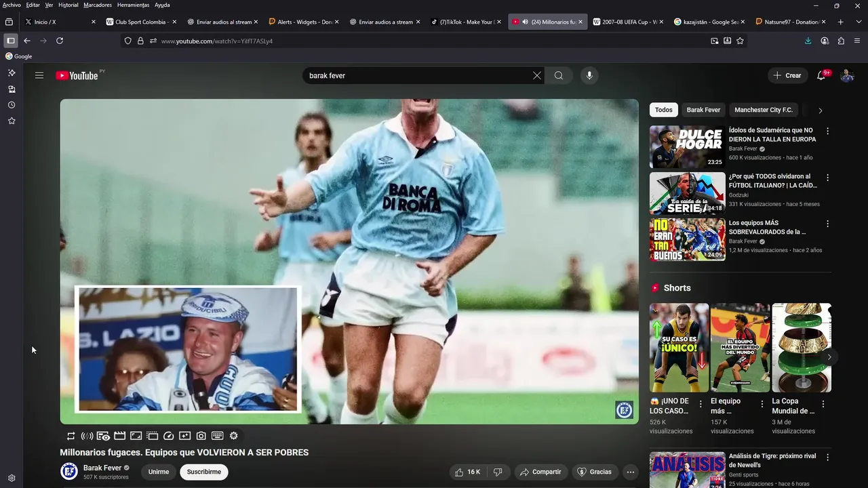Screen dimensions: 868x488
Task: Open the browser downloads arrow
Action: pos(808,41)
